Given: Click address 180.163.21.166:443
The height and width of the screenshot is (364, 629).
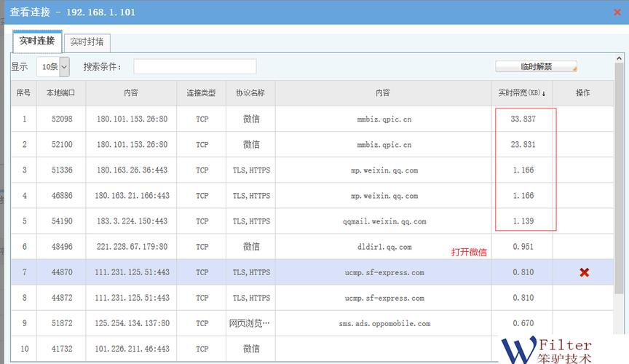Looking at the screenshot, I should click(x=132, y=196).
